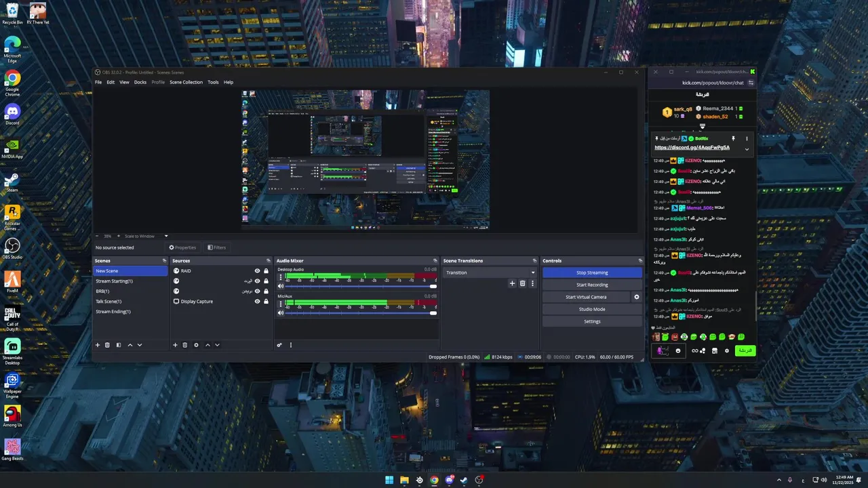Open the Docks menu
868x488 pixels.
(x=140, y=82)
